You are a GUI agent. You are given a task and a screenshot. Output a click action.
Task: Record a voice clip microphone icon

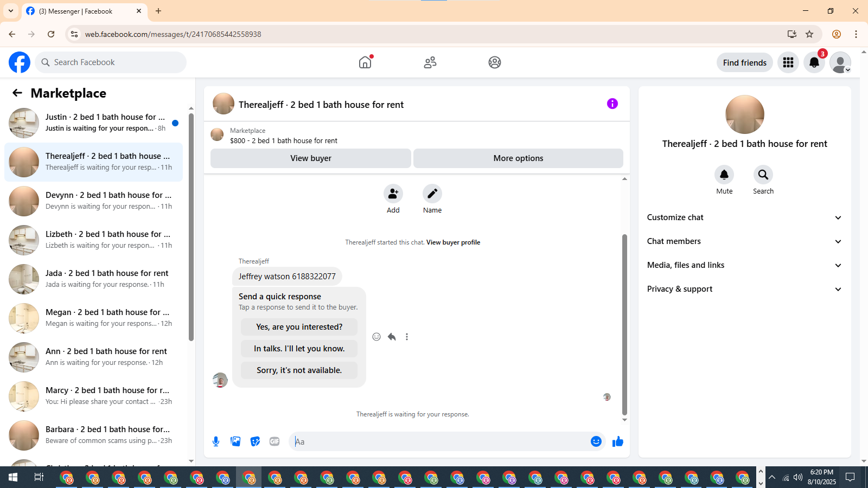point(216,441)
